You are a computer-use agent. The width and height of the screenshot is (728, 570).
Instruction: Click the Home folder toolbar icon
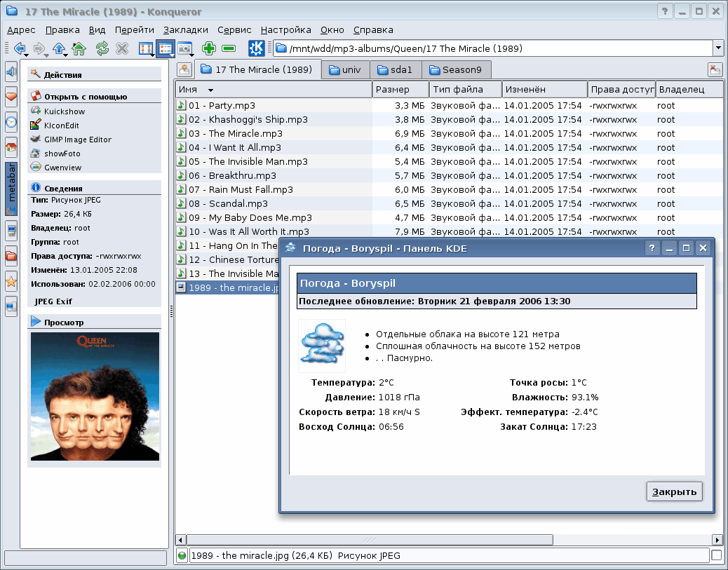coord(79,49)
